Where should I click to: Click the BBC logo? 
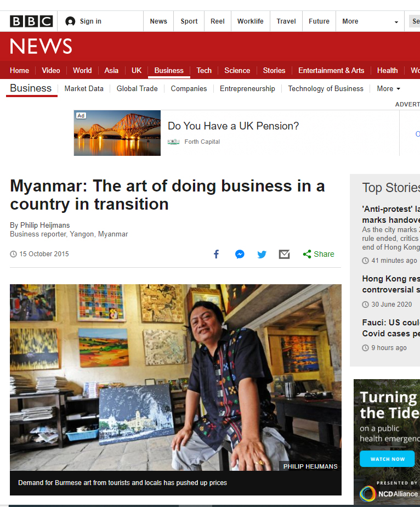coord(31,21)
